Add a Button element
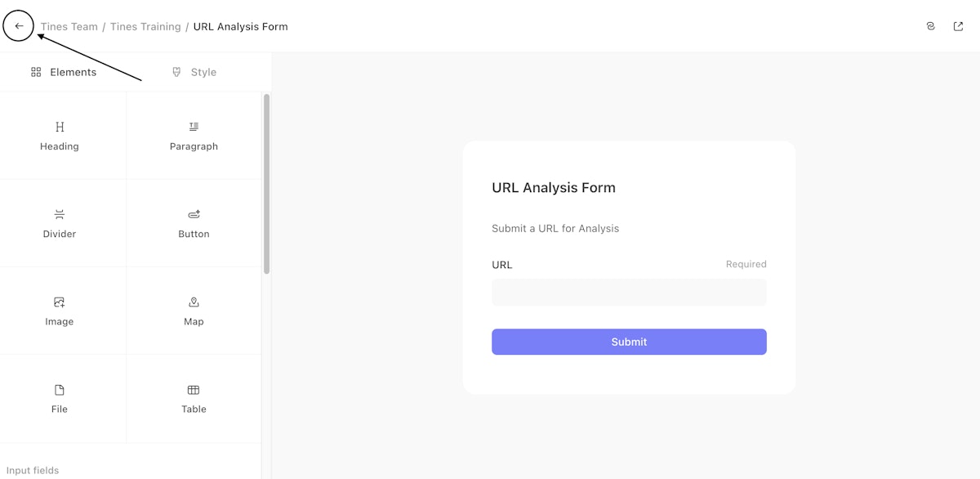 pyautogui.click(x=194, y=223)
